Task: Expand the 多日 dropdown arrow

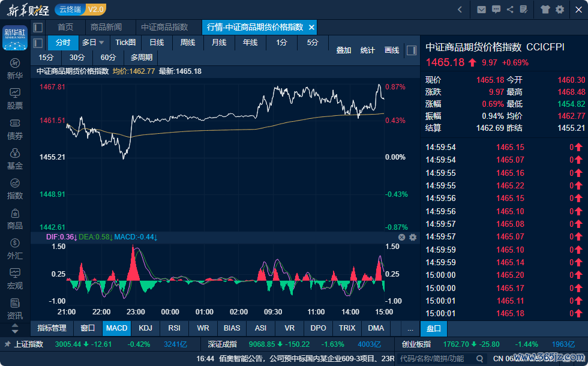Action: [101, 43]
